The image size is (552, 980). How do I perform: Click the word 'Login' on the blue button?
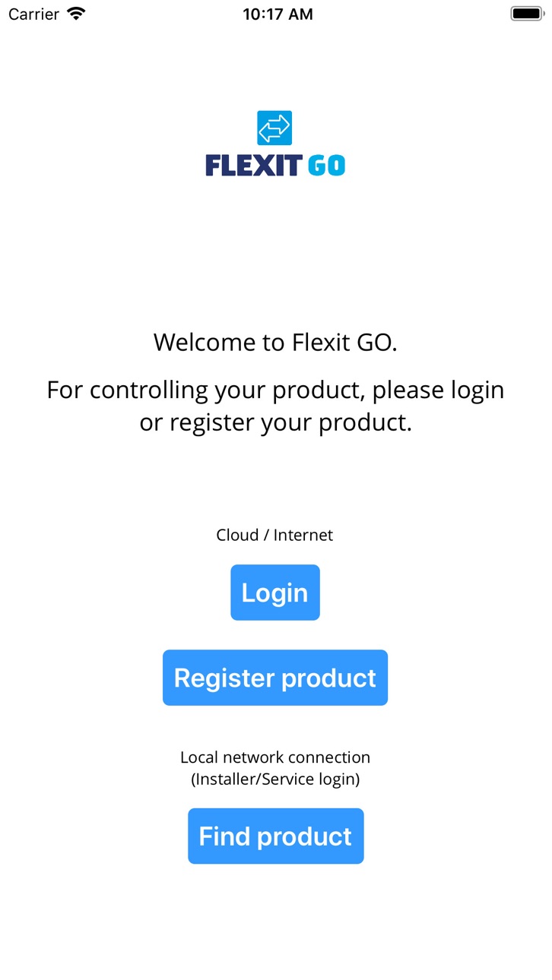click(274, 593)
